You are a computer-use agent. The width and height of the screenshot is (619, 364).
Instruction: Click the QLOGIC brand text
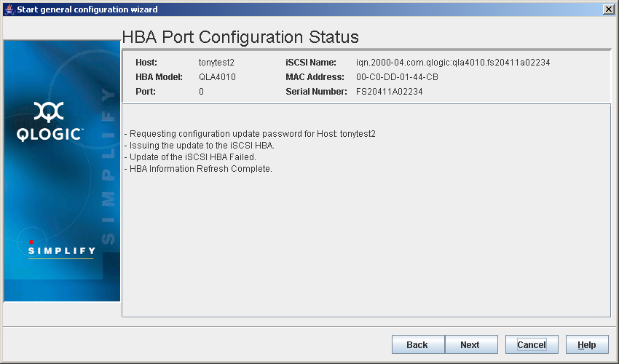click(x=50, y=135)
